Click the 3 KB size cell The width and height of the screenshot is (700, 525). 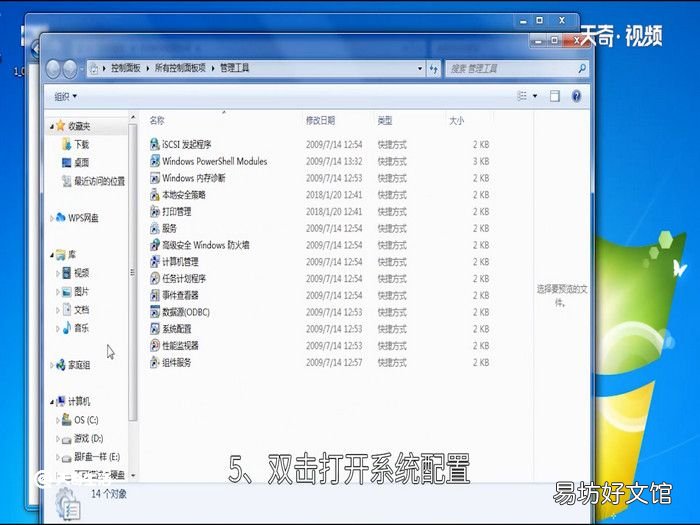tap(481, 161)
